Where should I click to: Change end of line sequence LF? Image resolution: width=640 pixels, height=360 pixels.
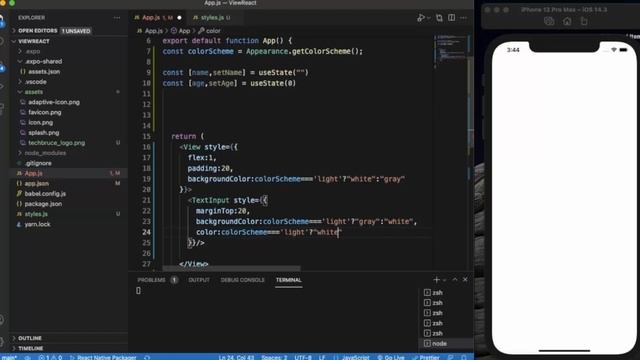point(322,357)
